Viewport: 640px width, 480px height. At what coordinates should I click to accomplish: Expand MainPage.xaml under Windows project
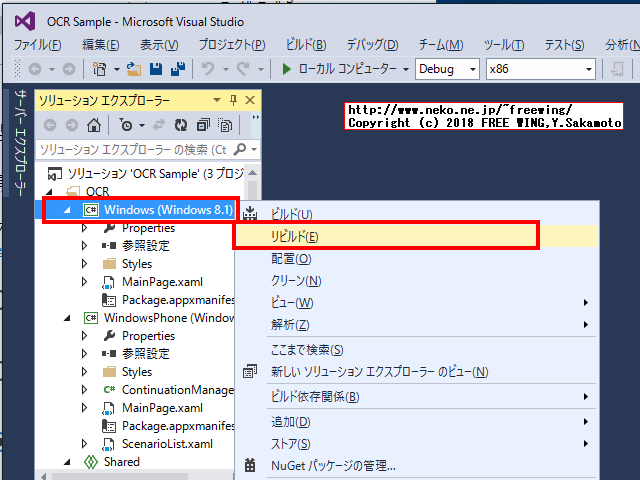coord(84,282)
